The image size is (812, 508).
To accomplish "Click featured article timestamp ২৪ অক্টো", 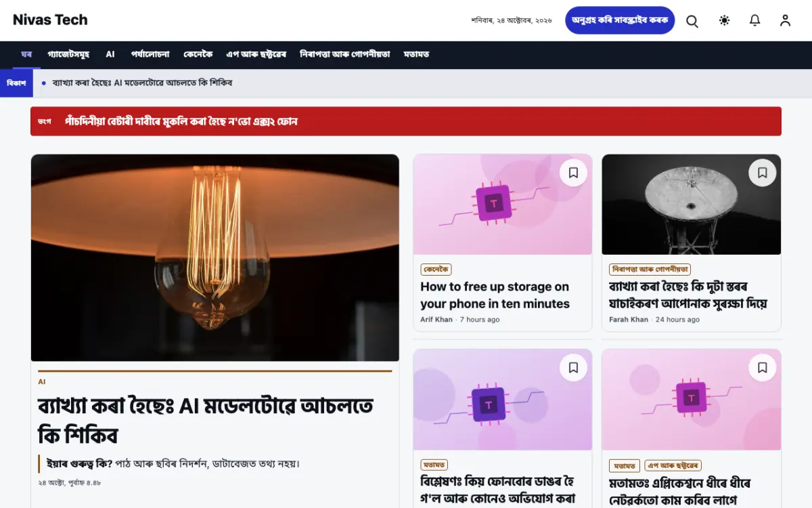I will tap(70, 483).
